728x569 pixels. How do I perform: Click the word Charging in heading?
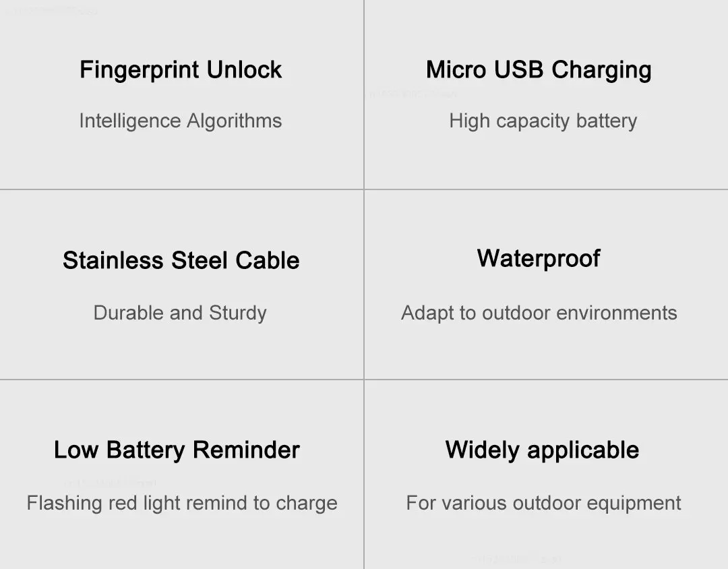pos(602,71)
